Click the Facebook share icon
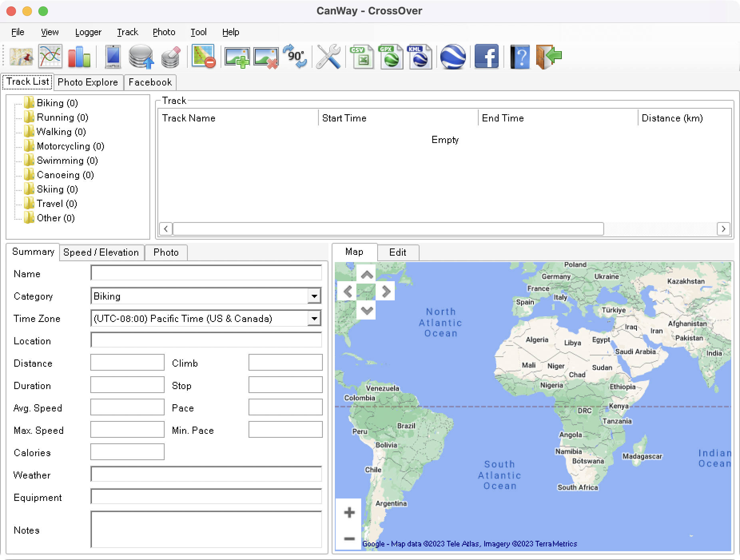Screen dimensions: 740x560 (x=487, y=57)
